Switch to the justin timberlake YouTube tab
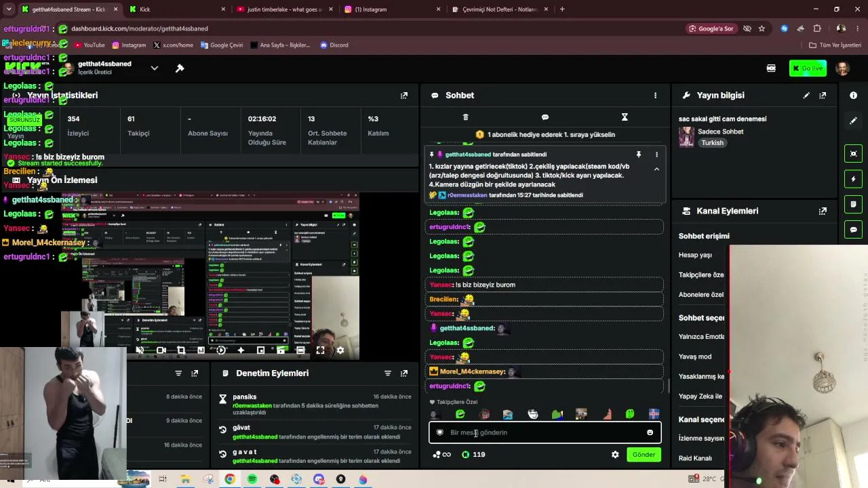Screen dimensions: 868x488 coord(285,9)
